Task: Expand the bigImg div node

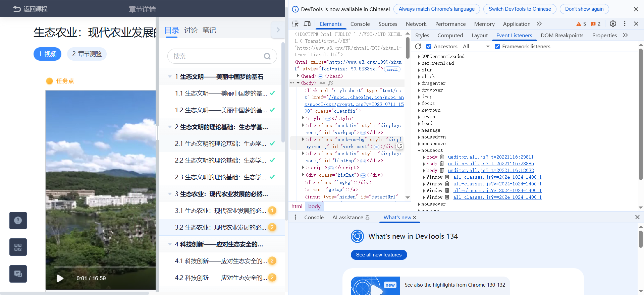Action: pos(303,175)
